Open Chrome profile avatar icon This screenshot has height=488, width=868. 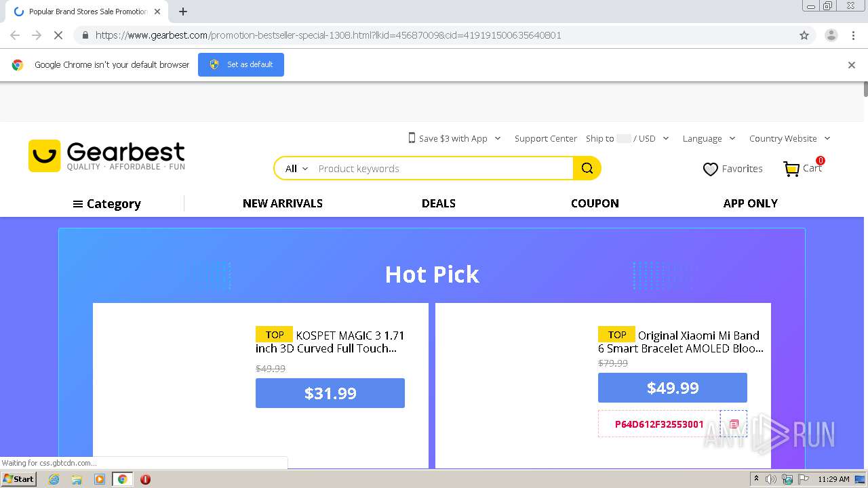tap(831, 35)
